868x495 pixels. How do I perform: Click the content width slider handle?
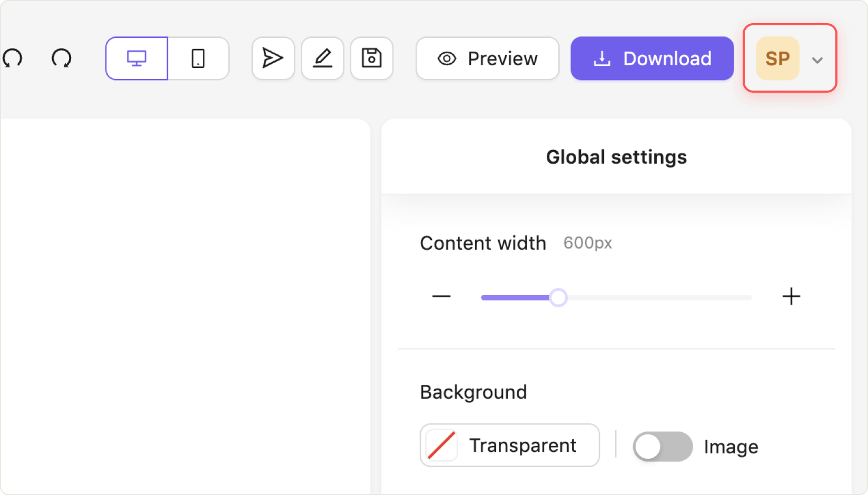pos(558,298)
